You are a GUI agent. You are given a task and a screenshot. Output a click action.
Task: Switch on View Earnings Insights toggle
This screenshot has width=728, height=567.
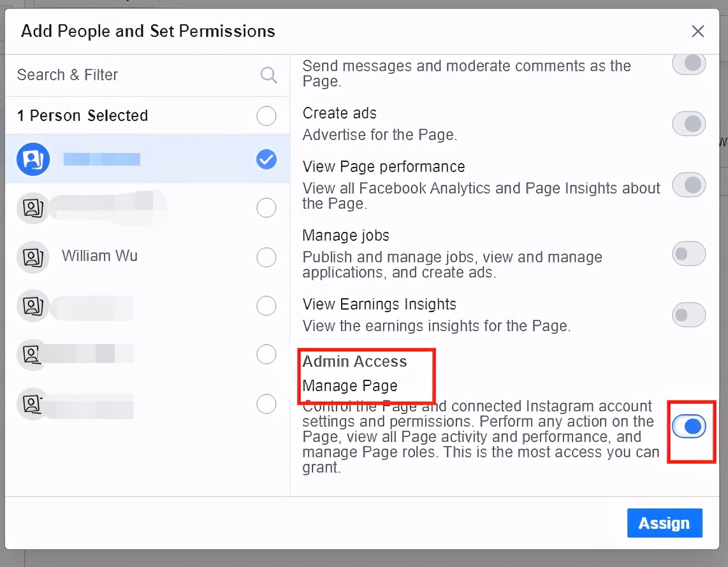coord(689,315)
